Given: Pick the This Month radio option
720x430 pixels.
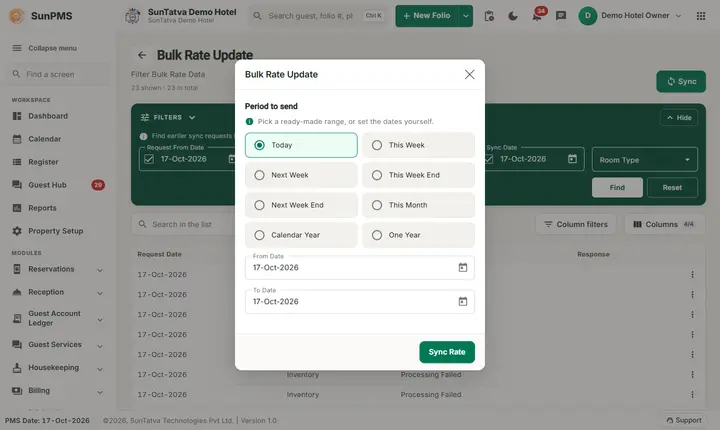Looking at the screenshot, I should pyautogui.click(x=418, y=205).
